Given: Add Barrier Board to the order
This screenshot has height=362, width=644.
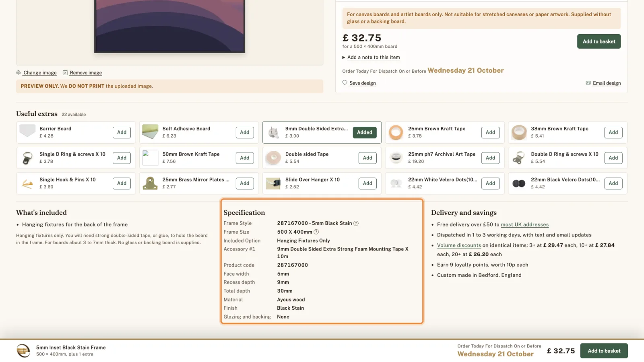Looking at the screenshot, I should 122,132.
